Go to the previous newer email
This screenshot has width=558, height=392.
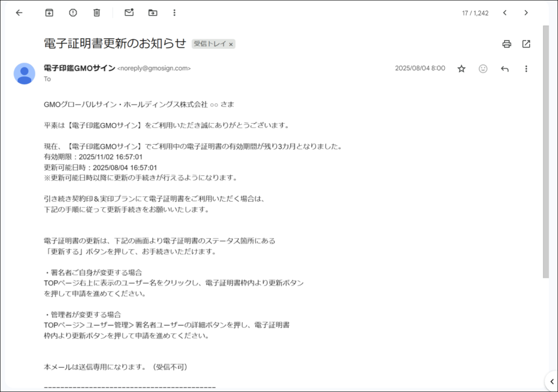(505, 13)
